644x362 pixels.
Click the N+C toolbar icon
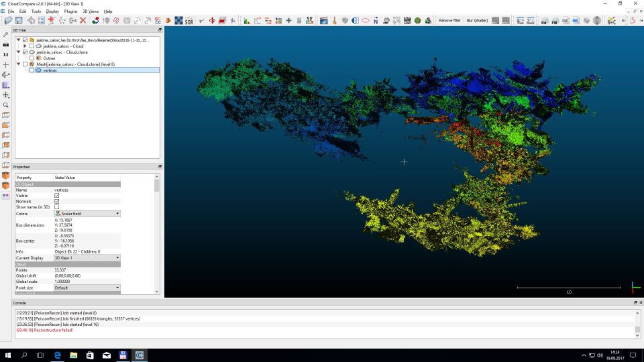[x=612, y=21]
